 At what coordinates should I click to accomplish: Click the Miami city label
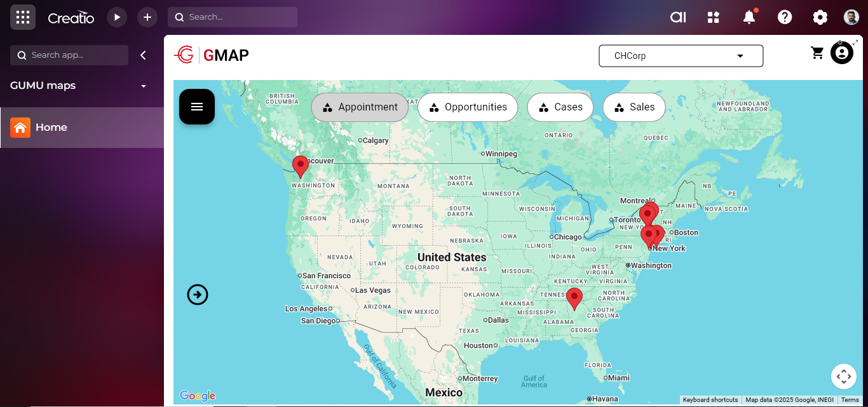pyautogui.click(x=619, y=378)
